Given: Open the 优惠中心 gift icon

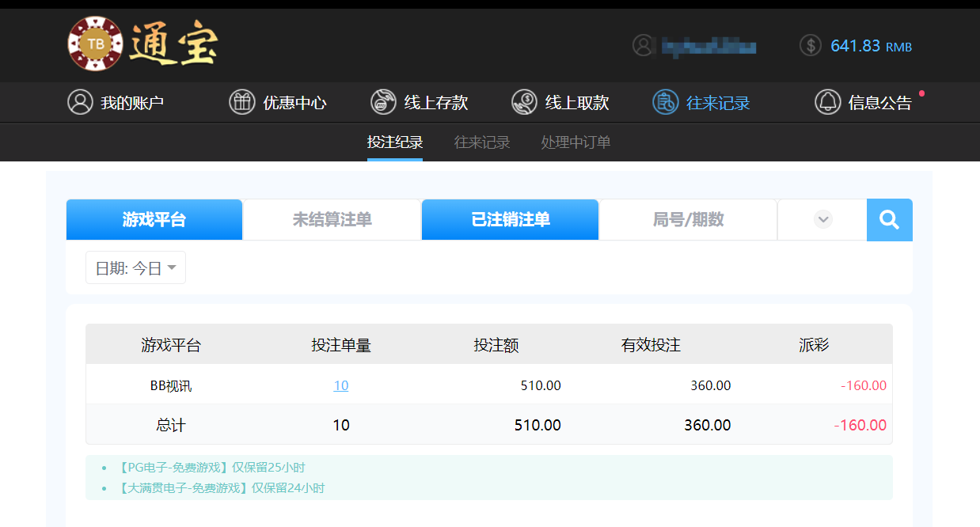Looking at the screenshot, I should click(x=241, y=101).
